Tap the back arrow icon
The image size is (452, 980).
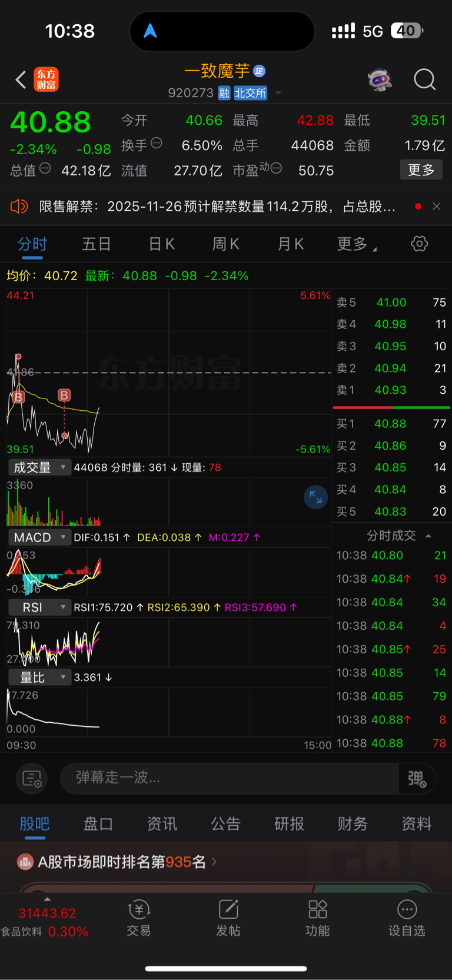click(x=21, y=79)
